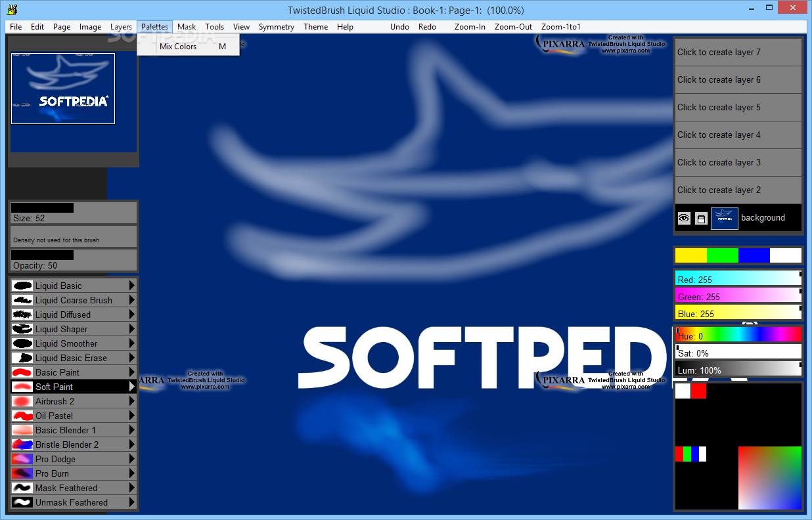The width and height of the screenshot is (812, 520).
Task: Adjust the Opacity slider
Action: 73,260
